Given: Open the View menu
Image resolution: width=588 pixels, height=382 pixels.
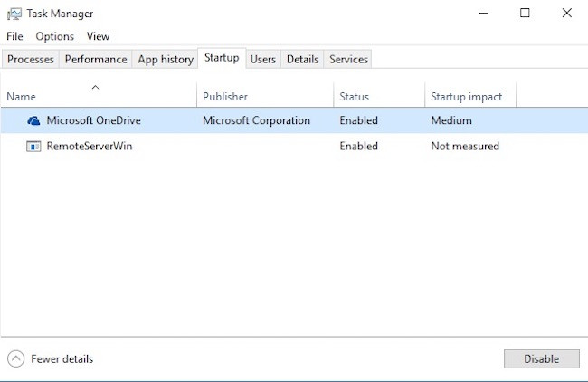Looking at the screenshot, I should [98, 36].
